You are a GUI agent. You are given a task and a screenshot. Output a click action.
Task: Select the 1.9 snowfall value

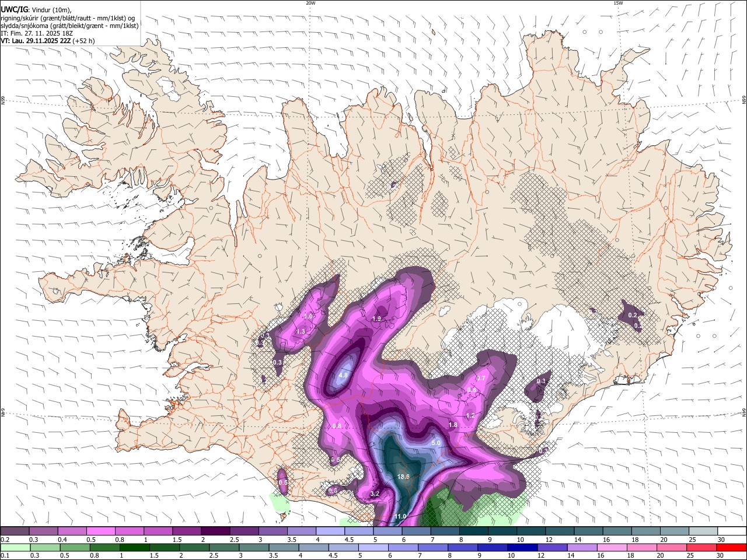click(376, 318)
